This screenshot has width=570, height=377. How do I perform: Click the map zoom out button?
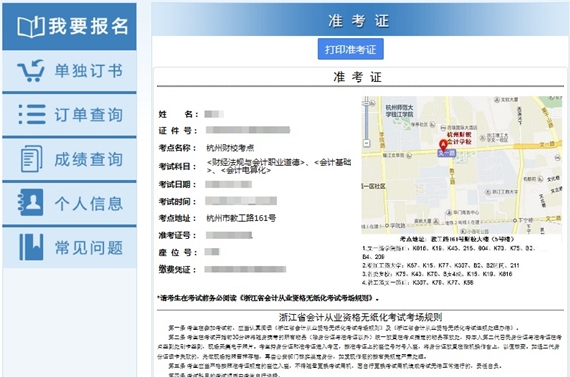pyautogui.click(x=366, y=143)
